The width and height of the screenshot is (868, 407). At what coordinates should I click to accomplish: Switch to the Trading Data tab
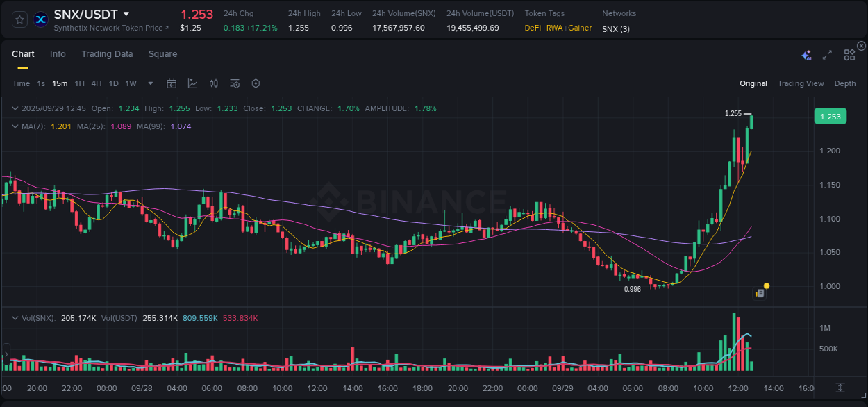(x=107, y=54)
